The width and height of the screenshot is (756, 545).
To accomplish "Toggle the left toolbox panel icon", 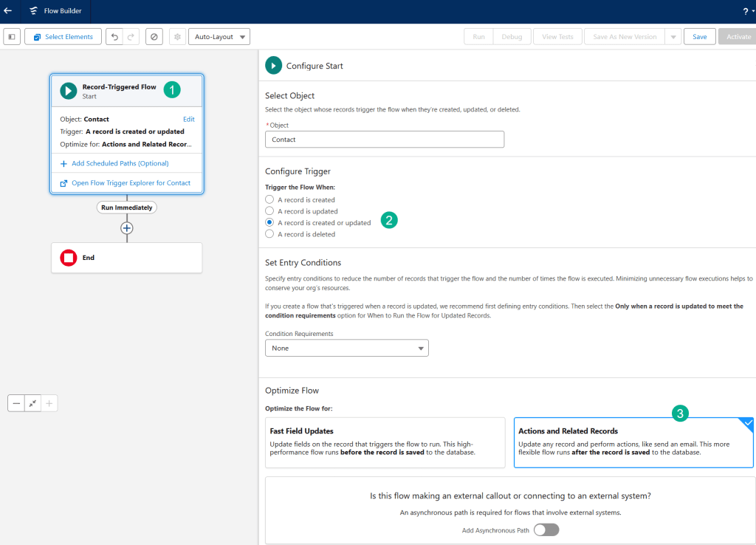I will pos(12,37).
